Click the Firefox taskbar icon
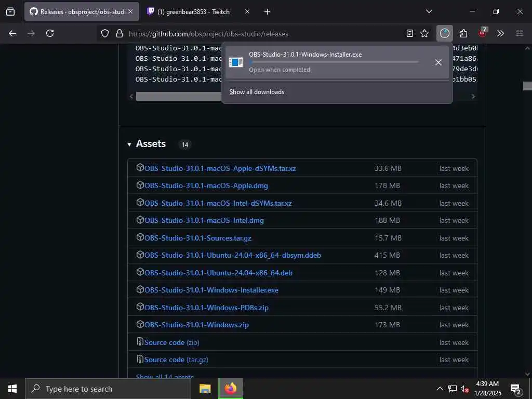532x399 pixels. click(231, 389)
